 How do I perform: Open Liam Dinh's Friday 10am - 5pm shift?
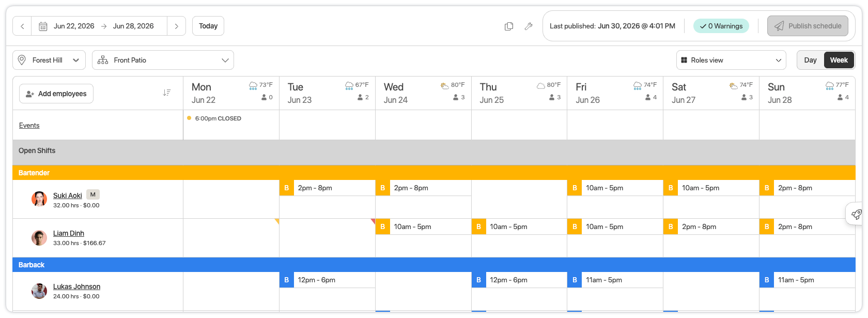(615, 226)
